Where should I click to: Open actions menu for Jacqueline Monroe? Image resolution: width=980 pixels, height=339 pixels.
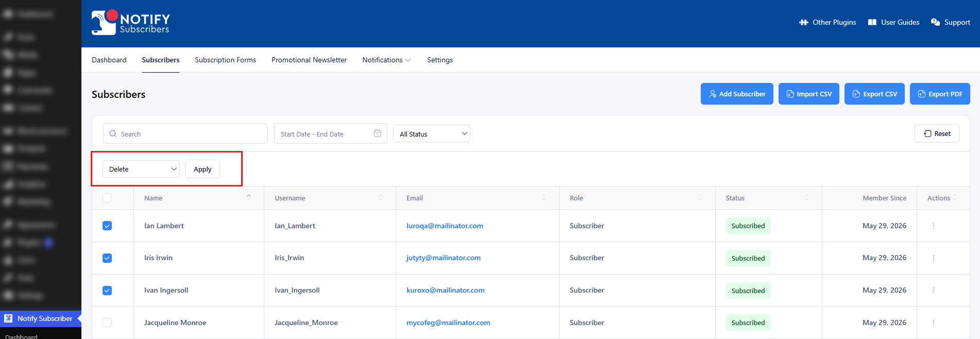pos(934,323)
